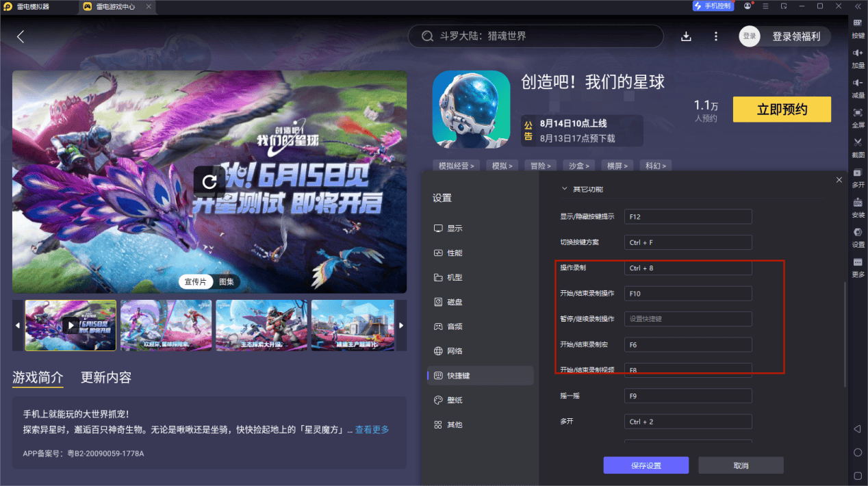Viewport: 868px width, 486px height.
Task: Select the first video thumbnail with play icon
Action: point(71,325)
